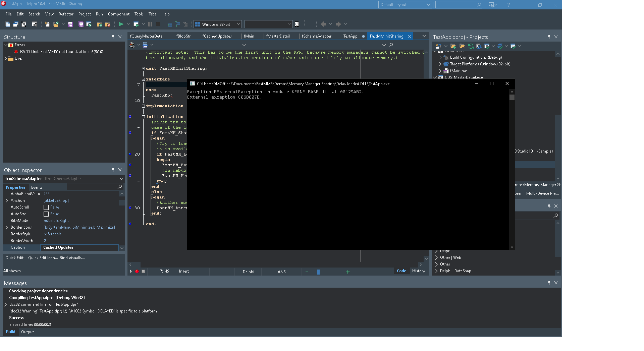Switch to the Events tab in Object Inspector
The height and width of the screenshot is (351, 644).
(x=37, y=187)
